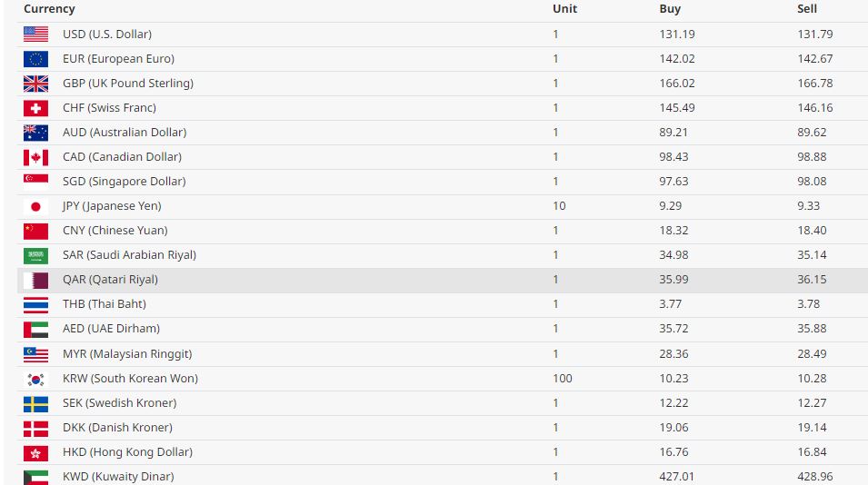Click the Swedish flag icon
This screenshot has width=868, height=485.
(35, 403)
